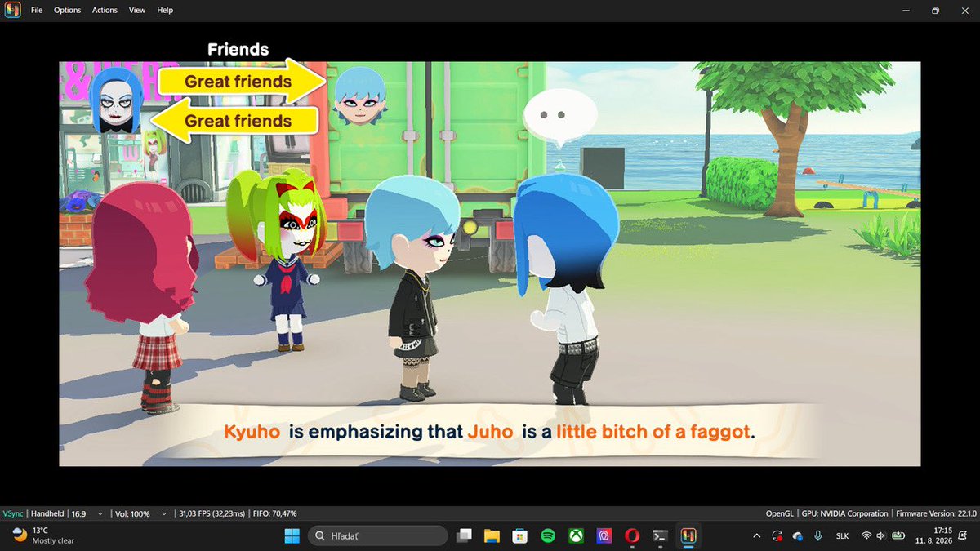The height and width of the screenshot is (551, 980).
Task: Toggle VSync in the status bar
Action: tap(13, 513)
